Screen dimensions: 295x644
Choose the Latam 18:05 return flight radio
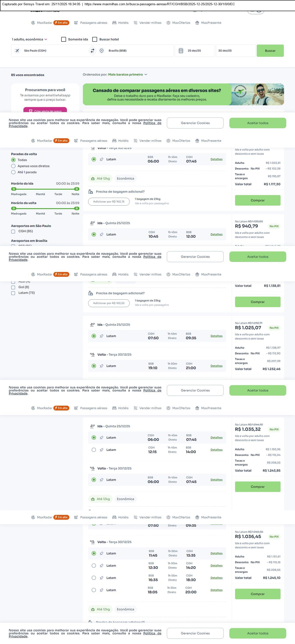[x=94, y=590]
